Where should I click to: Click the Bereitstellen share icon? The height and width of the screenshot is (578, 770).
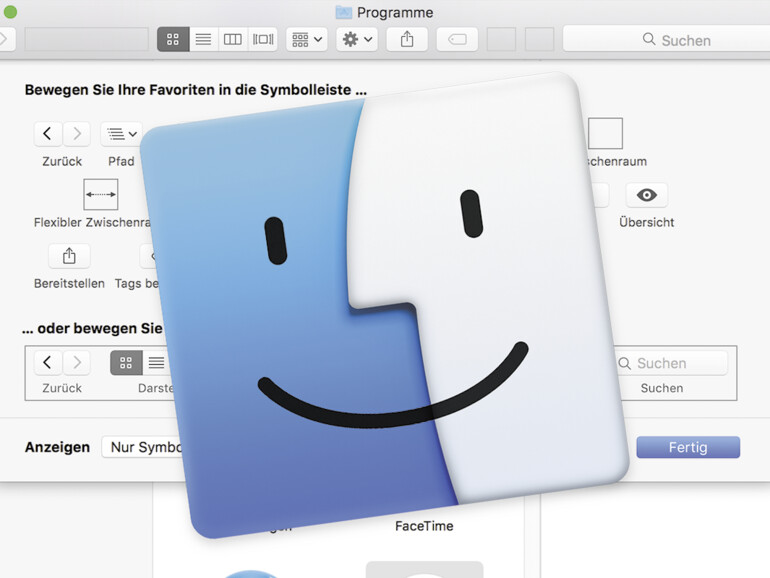pos(69,255)
